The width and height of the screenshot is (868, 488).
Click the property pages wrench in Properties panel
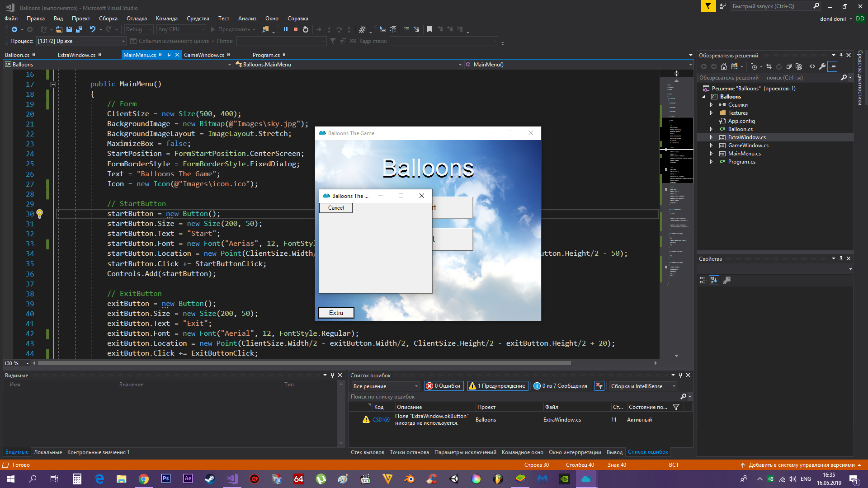pyautogui.click(x=727, y=280)
